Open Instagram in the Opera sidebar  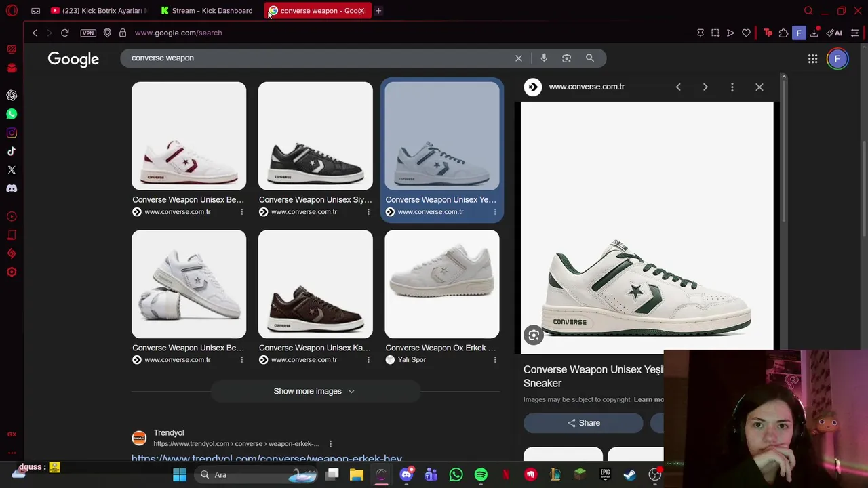(x=12, y=133)
